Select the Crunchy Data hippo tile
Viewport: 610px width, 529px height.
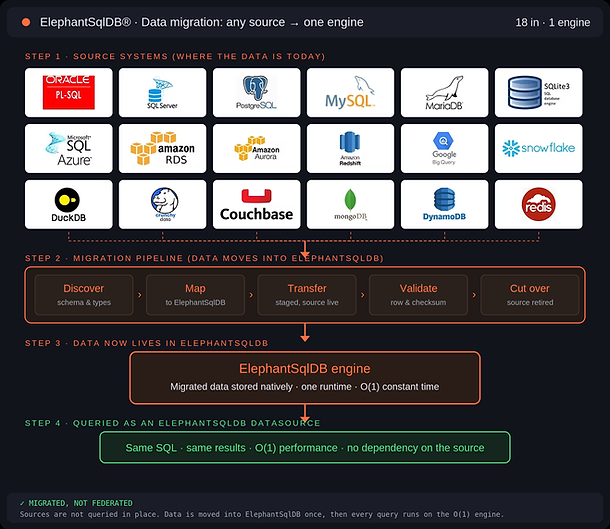[x=162, y=204]
